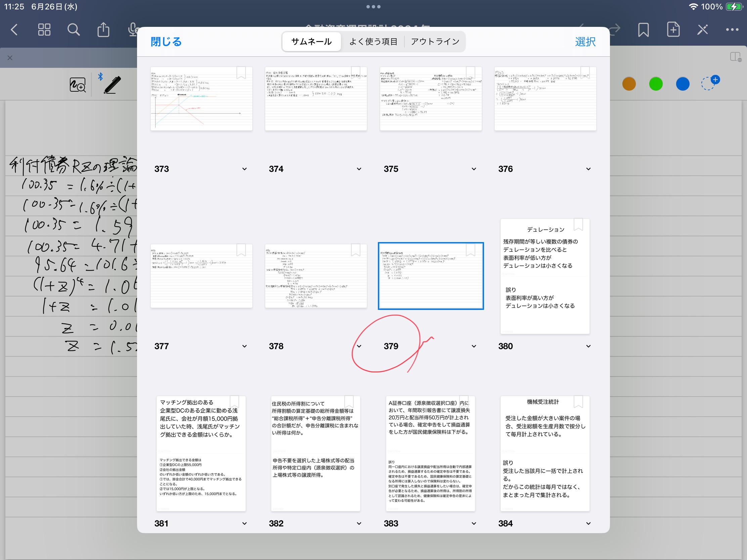Screen dimensions: 747x560
Task: Expand options chevron for page 384
Action: pos(588,523)
